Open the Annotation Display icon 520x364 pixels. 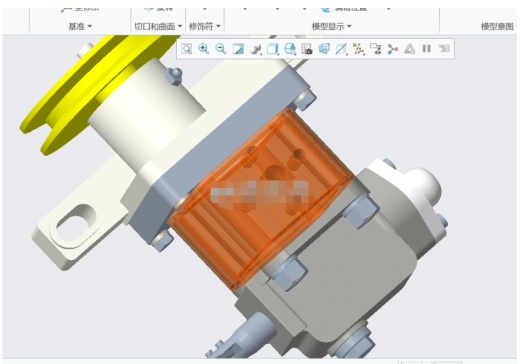pyautogui.click(x=376, y=49)
